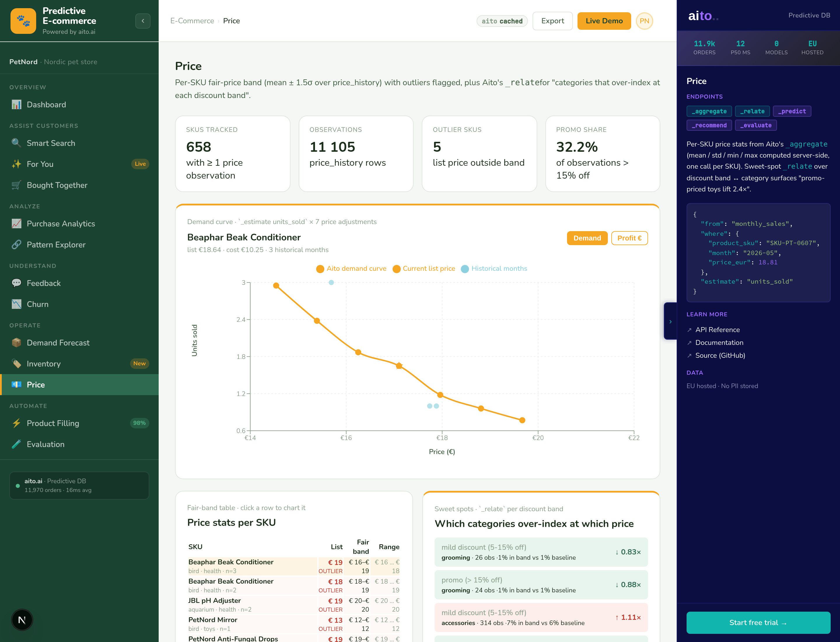
Task: Click the grooming promo 0.88× card
Action: 541,585
